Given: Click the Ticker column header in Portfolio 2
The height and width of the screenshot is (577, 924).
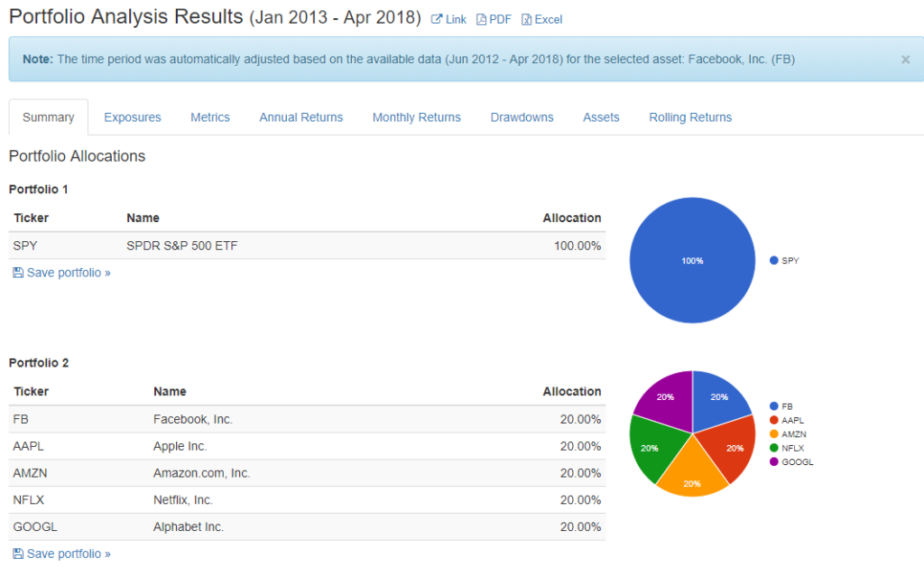Looking at the screenshot, I should [x=32, y=391].
